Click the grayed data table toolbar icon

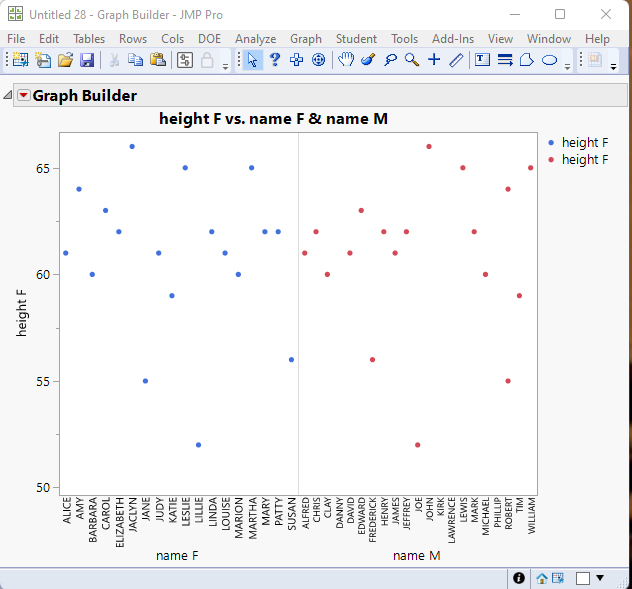(595, 60)
